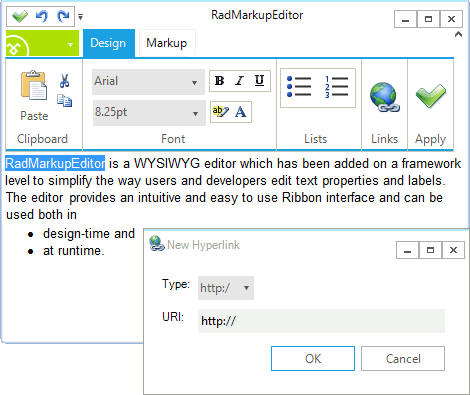Viewport: 470px width, 395px height.
Task: Maximize the New Hyperlink dialog
Action: pyautogui.click(x=430, y=250)
